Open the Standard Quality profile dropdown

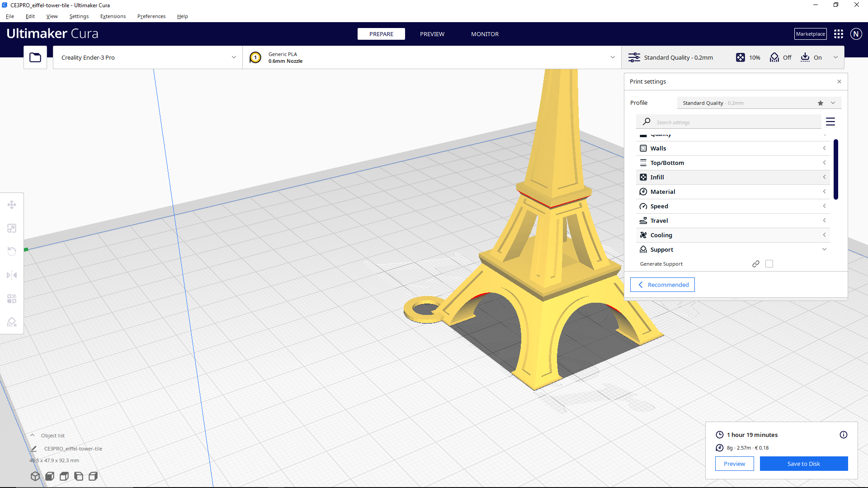coord(759,103)
